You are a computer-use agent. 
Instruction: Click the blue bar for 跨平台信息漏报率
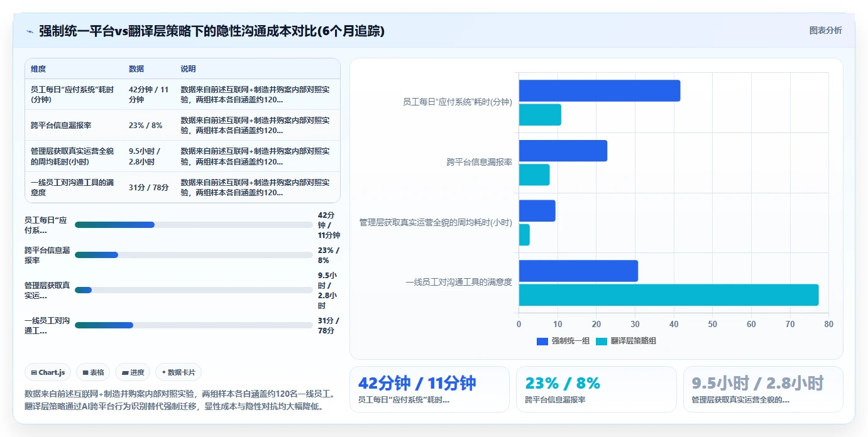point(563,151)
